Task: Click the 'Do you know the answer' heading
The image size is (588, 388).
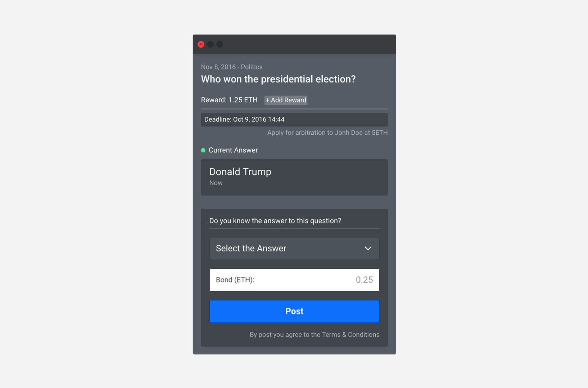Action: coord(275,221)
